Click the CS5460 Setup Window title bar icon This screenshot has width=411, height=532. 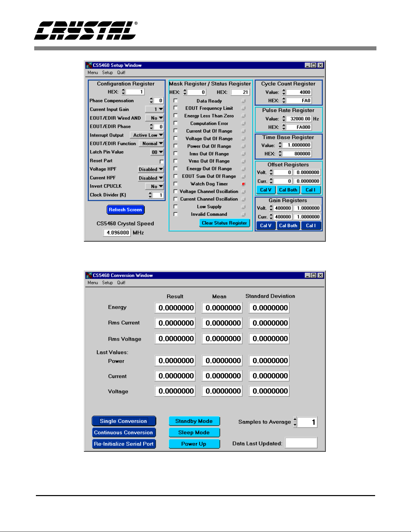89,65
